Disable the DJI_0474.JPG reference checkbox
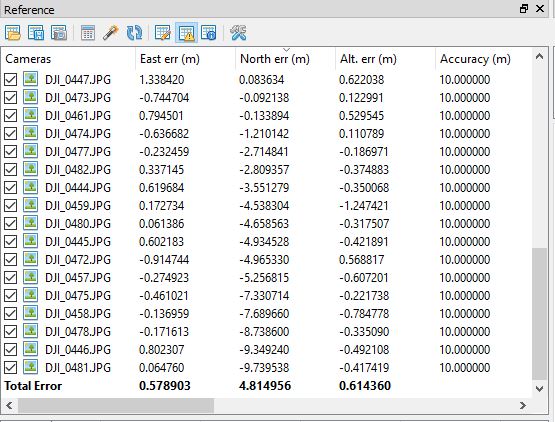Screen dimensions: 555x422 (x=11, y=134)
